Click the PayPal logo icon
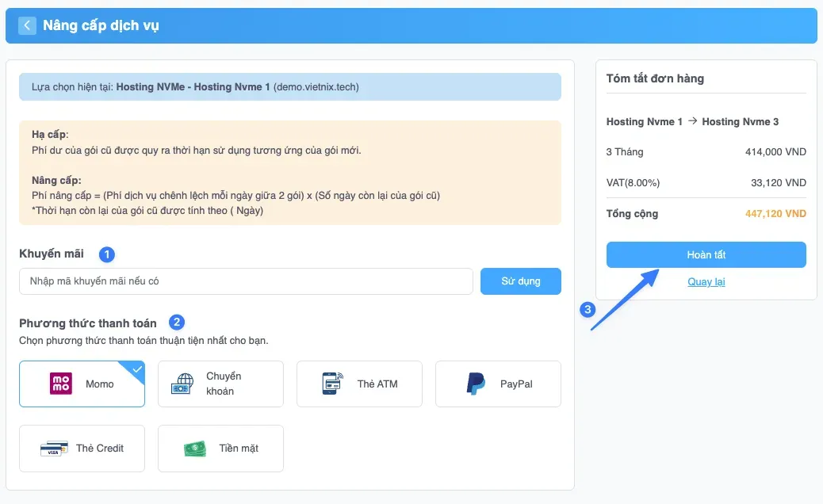The image size is (823, 504). coord(476,384)
